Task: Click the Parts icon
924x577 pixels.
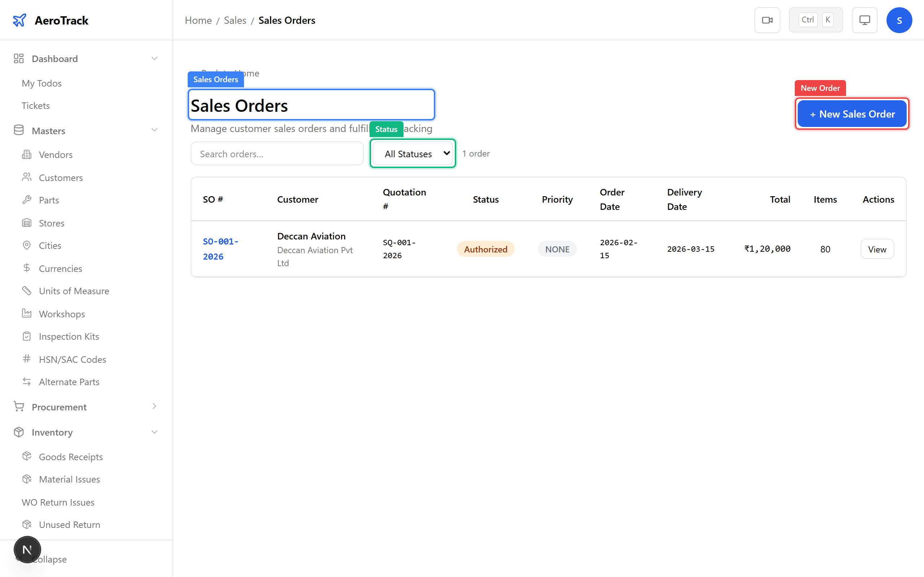Action: [x=27, y=199]
